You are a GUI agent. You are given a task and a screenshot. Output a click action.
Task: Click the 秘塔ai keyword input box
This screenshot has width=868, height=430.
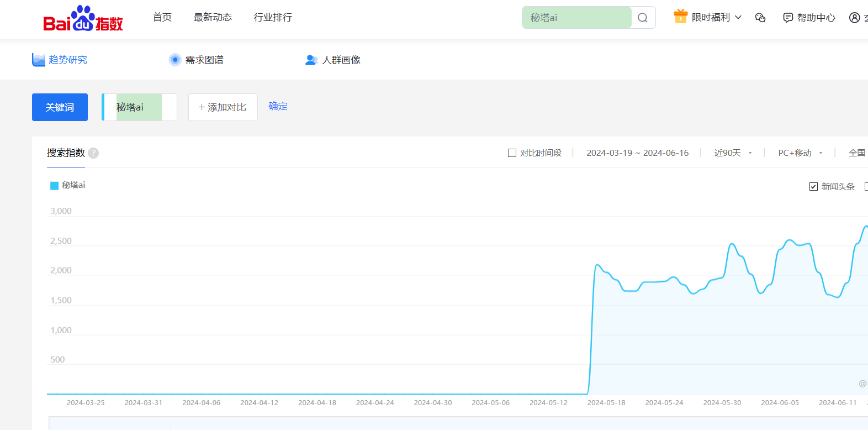pyautogui.click(x=139, y=107)
